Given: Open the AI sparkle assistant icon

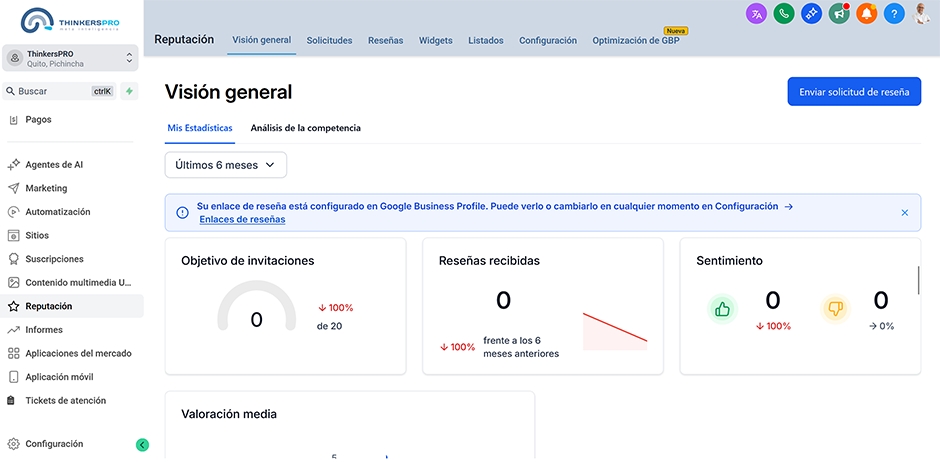Looking at the screenshot, I should pyautogui.click(x=812, y=14).
